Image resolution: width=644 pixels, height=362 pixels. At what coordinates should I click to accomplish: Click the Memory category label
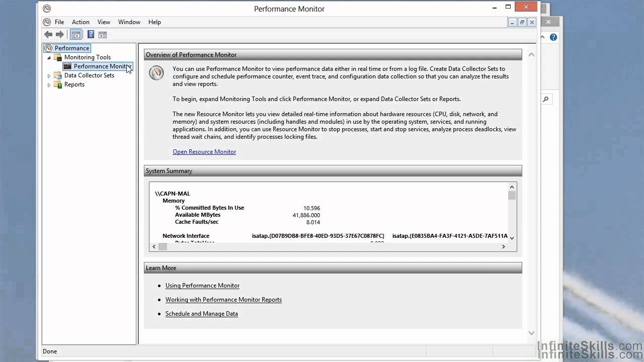pyautogui.click(x=174, y=201)
